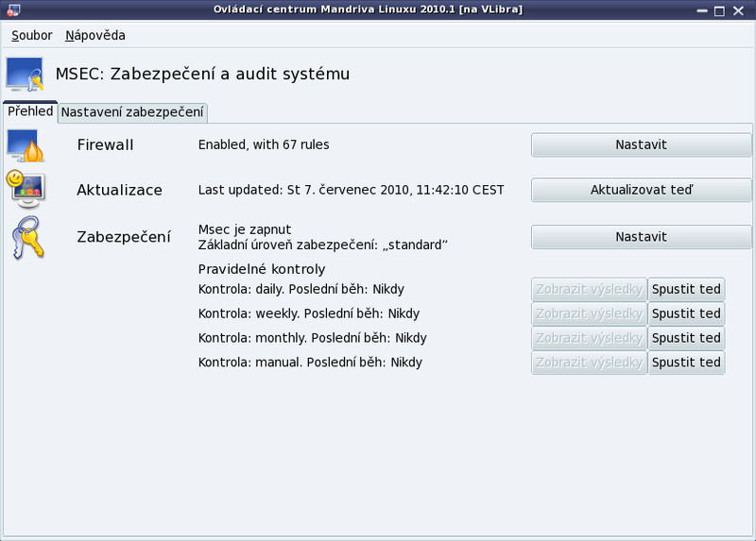Screen dimensions: 756x541
Task: Click the 'Enabled, with 67 rules' text
Action: (x=264, y=145)
